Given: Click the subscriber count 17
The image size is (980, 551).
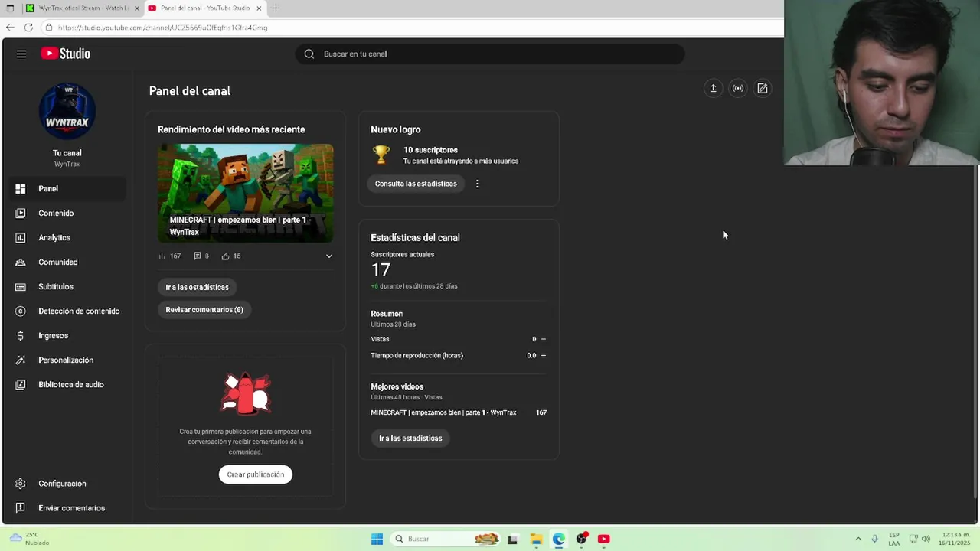Looking at the screenshot, I should tap(381, 269).
